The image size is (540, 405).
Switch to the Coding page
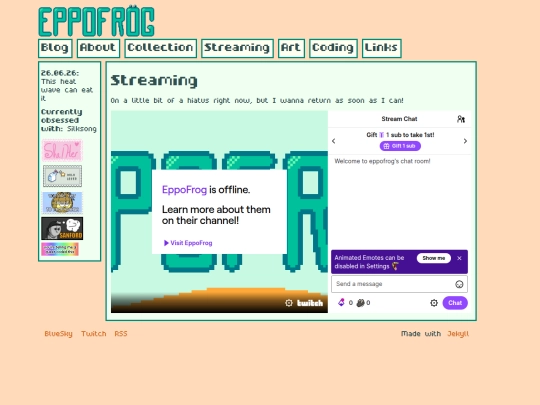(x=333, y=48)
